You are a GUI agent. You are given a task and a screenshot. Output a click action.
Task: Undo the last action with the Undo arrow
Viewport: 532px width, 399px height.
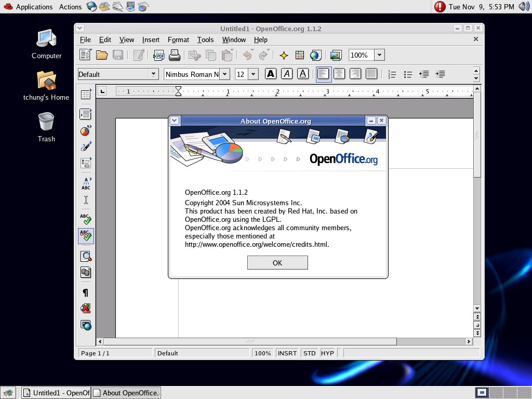coord(248,55)
